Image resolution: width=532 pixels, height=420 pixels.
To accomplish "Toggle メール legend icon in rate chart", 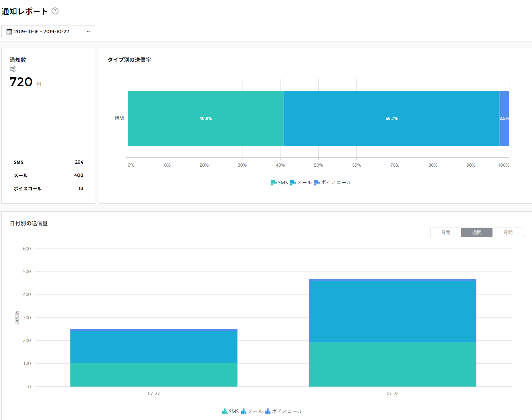I will pyautogui.click(x=292, y=183).
